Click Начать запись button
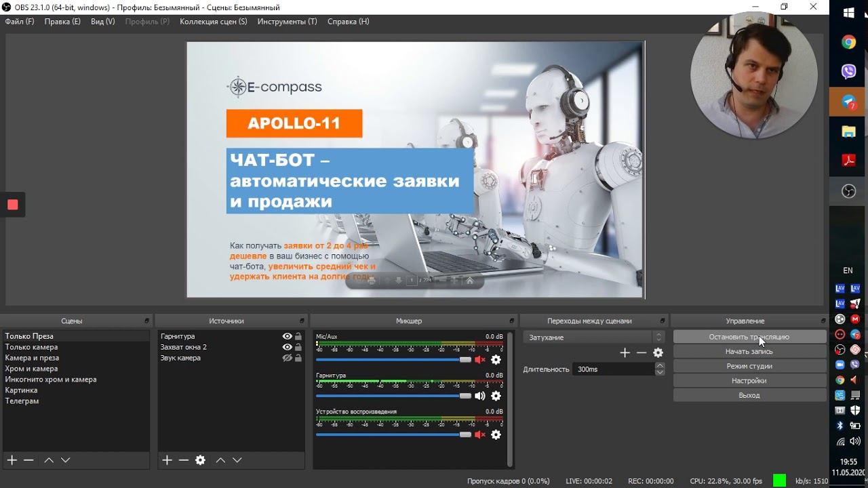Image resolution: width=868 pixels, height=488 pixels. coord(749,352)
